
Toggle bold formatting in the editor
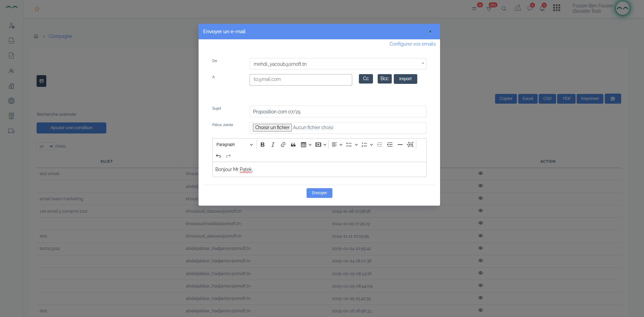(x=262, y=145)
